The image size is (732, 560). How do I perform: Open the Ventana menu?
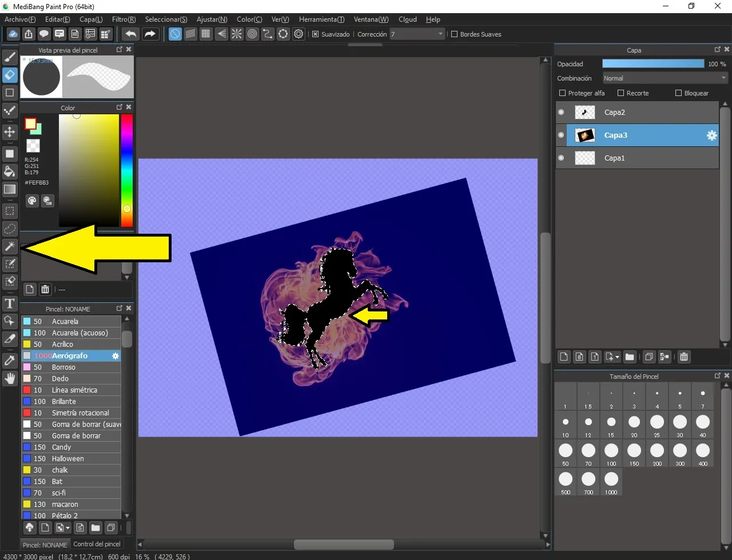click(371, 19)
